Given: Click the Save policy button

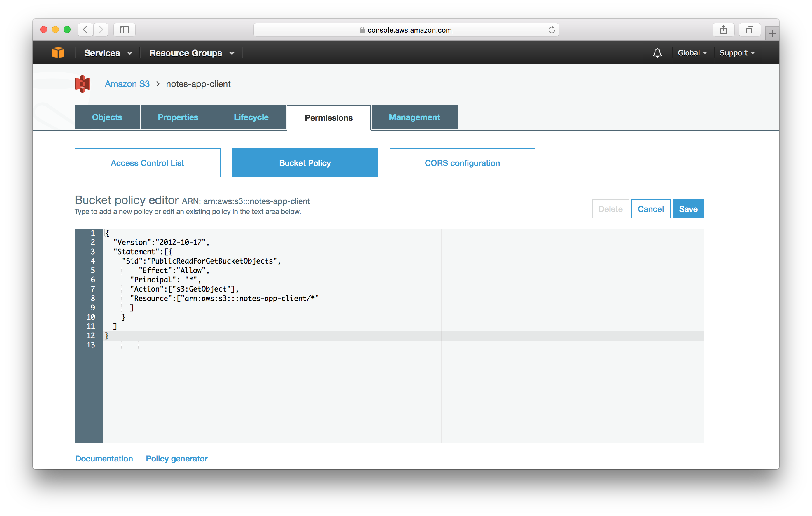Looking at the screenshot, I should click(688, 208).
